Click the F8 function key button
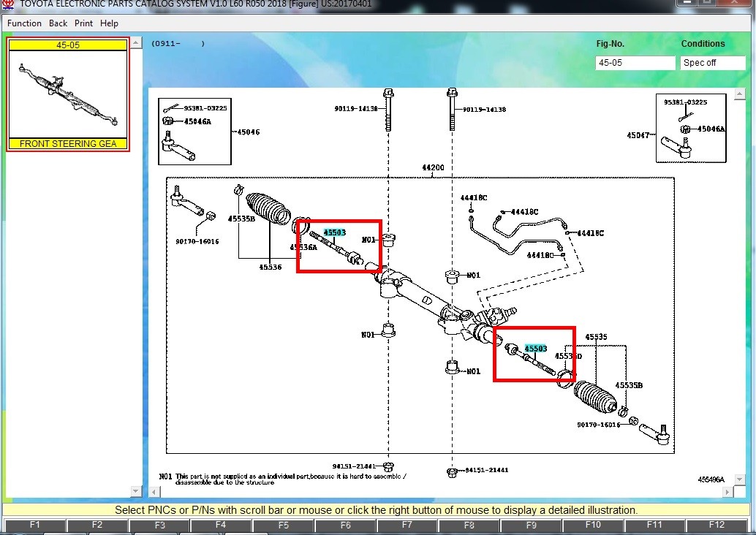The height and width of the screenshot is (535, 756). [x=469, y=525]
